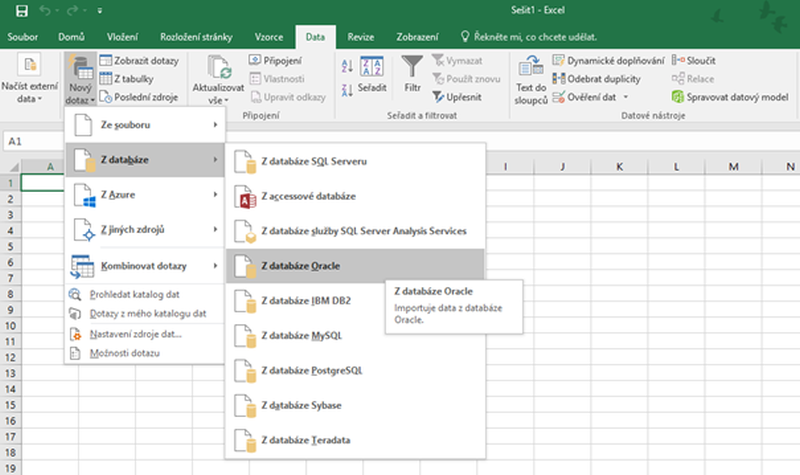800x475 pixels.
Task: Open Poslední zdroje
Action: tap(139, 97)
